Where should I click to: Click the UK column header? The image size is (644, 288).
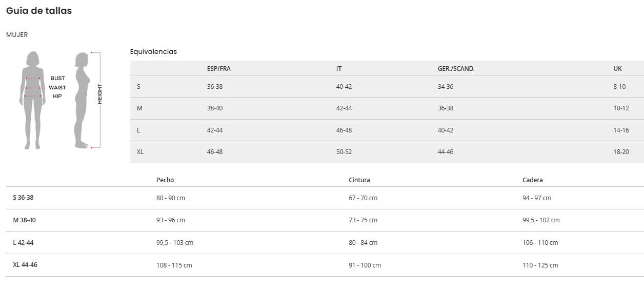(x=617, y=69)
